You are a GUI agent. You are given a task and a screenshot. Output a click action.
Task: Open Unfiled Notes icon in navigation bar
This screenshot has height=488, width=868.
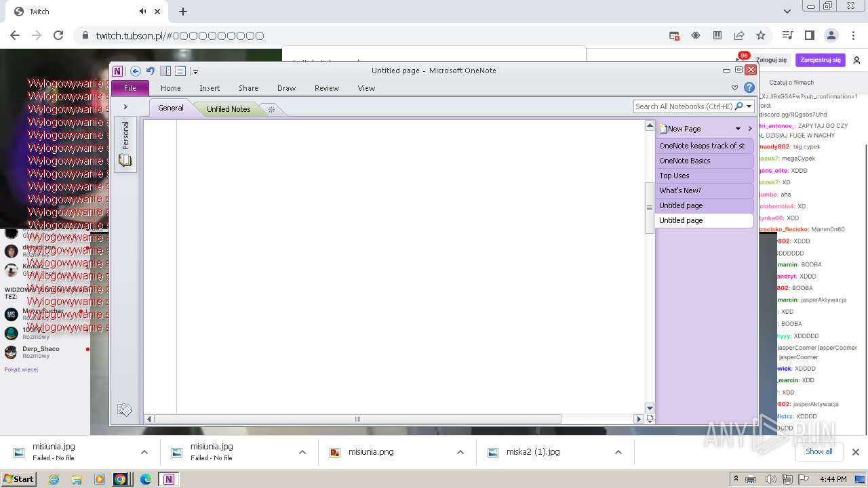pyautogui.click(x=125, y=409)
